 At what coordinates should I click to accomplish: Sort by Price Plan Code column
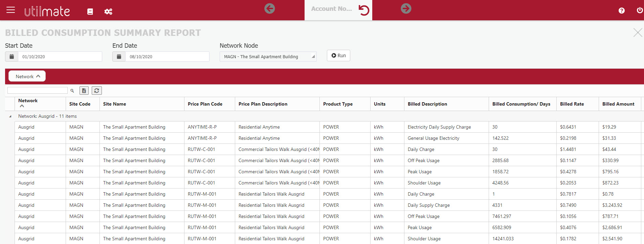205,104
